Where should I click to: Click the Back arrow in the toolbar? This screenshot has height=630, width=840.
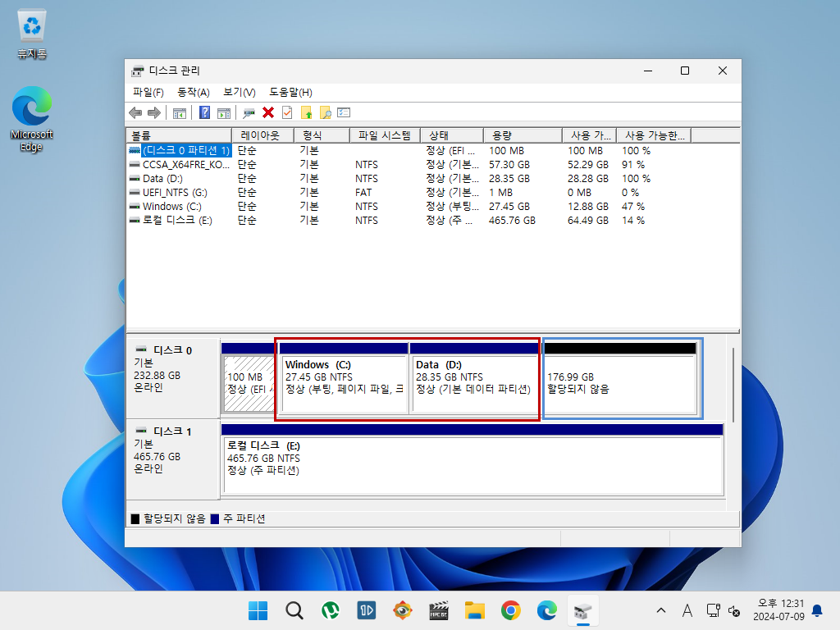(135, 112)
